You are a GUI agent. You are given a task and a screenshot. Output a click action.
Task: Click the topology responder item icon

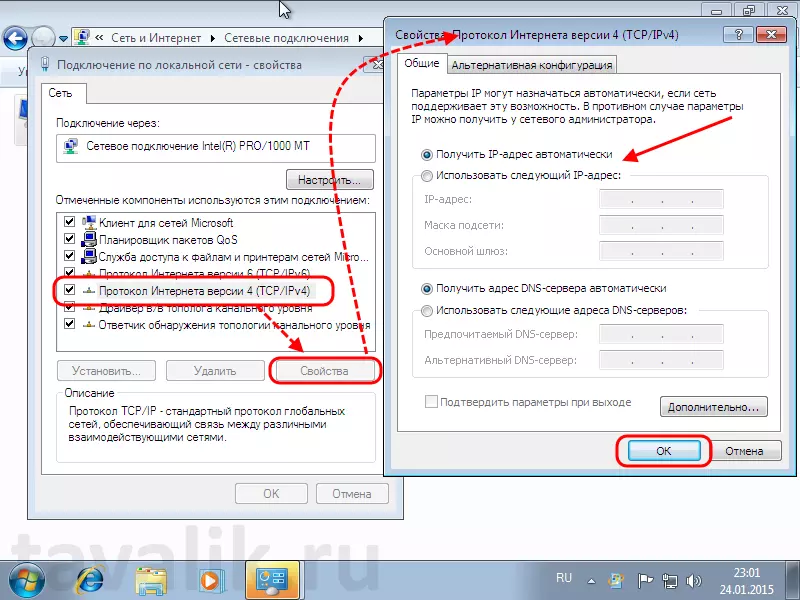pyautogui.click(x=89, y=324)
